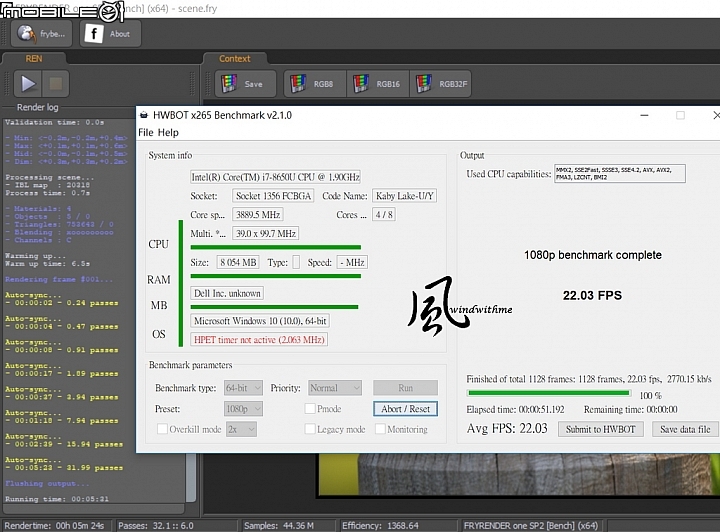Open the About Facebook icon button
Screen dimensions: 720x532
pos(94,34)
